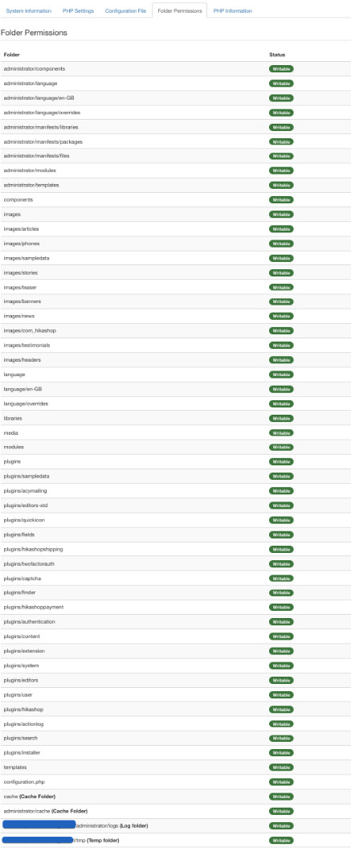Select the images/com_hikashop folder row
351x868 pixels.
point(175,331)
